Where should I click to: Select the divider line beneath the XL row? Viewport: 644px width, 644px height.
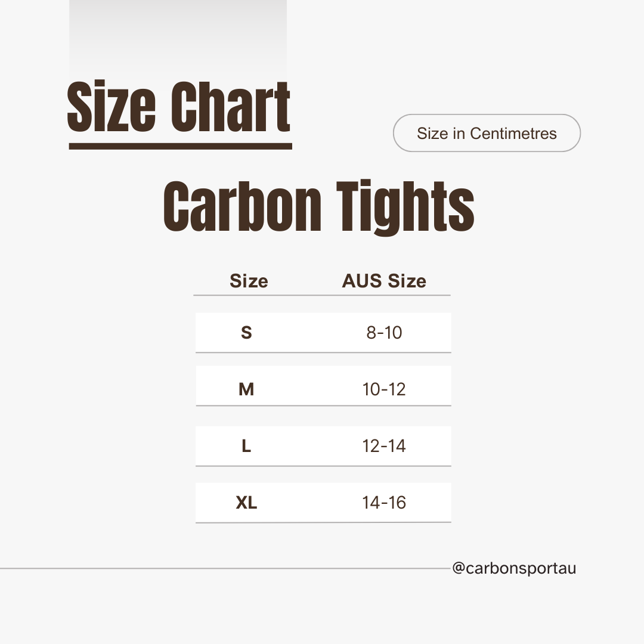click(323, 522)
